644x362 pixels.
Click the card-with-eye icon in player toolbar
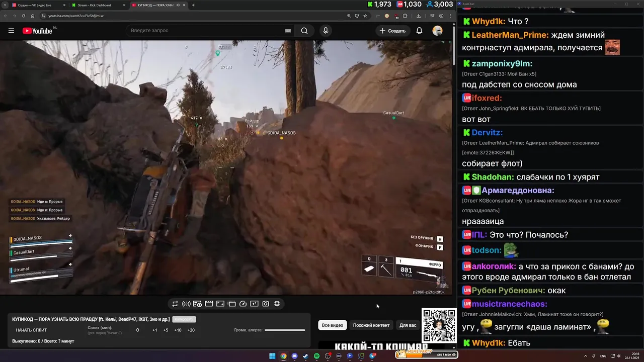[x=198, y=304]
